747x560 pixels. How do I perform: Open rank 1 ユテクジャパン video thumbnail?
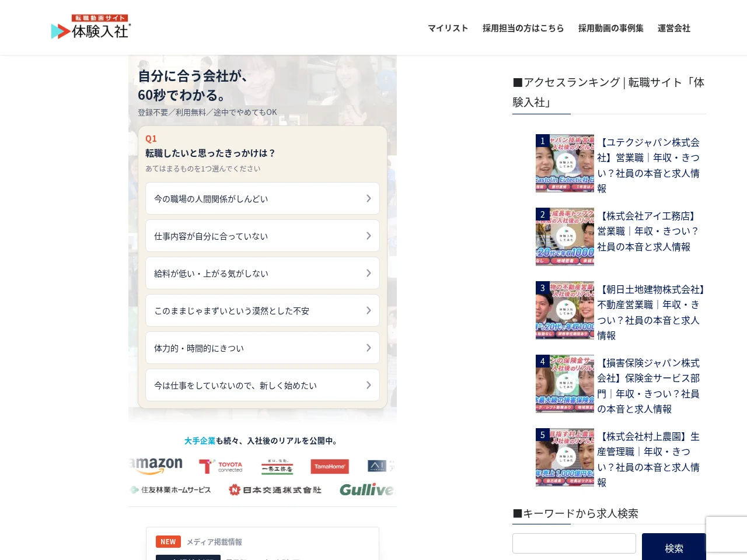(565, 163)
